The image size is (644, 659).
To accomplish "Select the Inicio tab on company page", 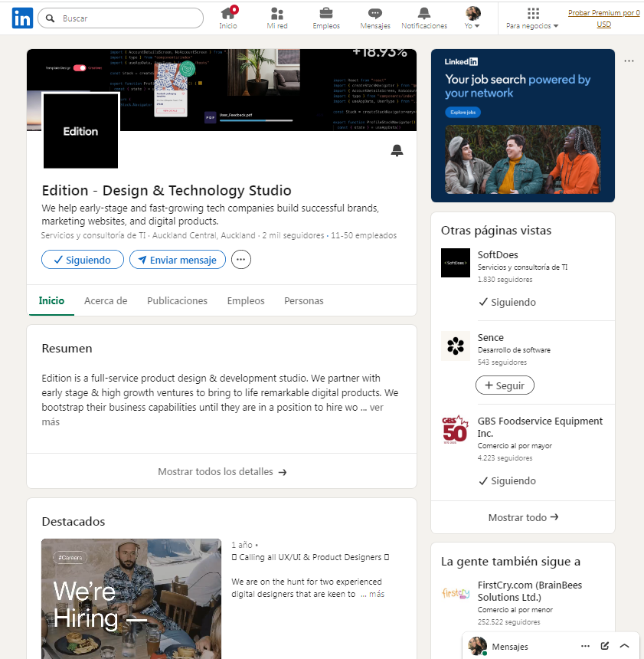I will pos(51,301).
